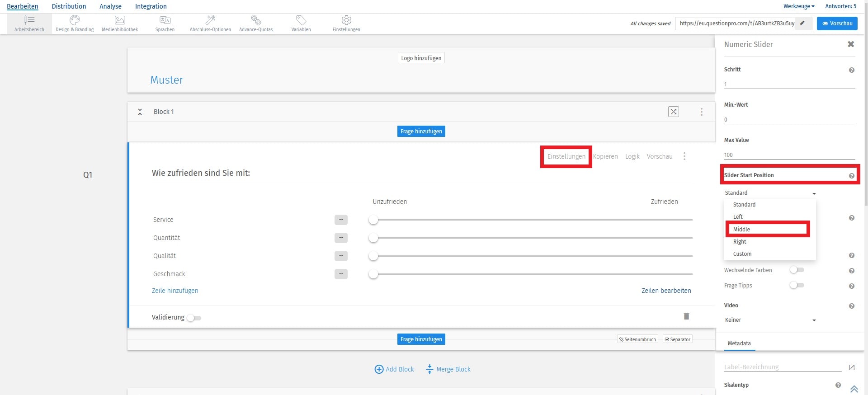The image size is (868, 395).
Task: Edit survey URL with pencil icon
Action: pos(802,23)
